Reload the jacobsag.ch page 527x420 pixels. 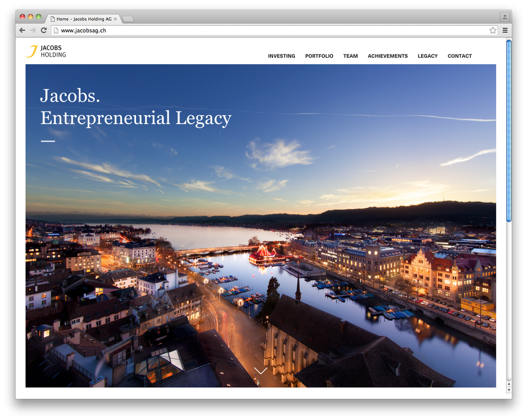point(44,30)
